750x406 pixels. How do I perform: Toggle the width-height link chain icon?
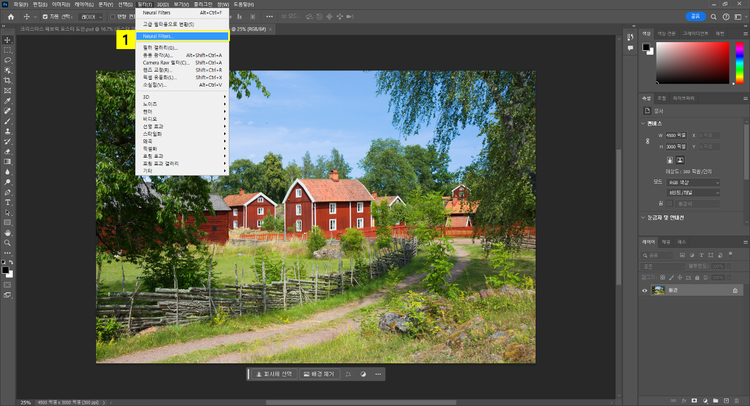point(648,141)
